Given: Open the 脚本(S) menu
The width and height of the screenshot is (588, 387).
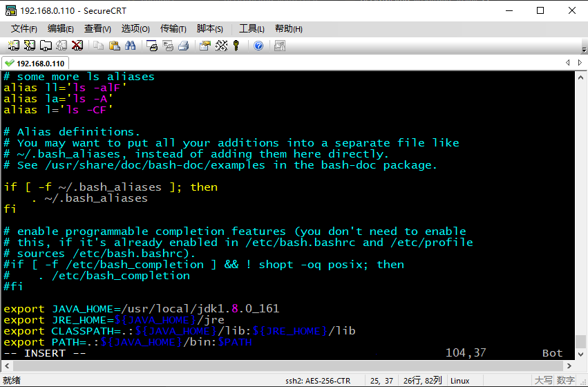Looking at the screenshot, I should click(x=209, y=28).
